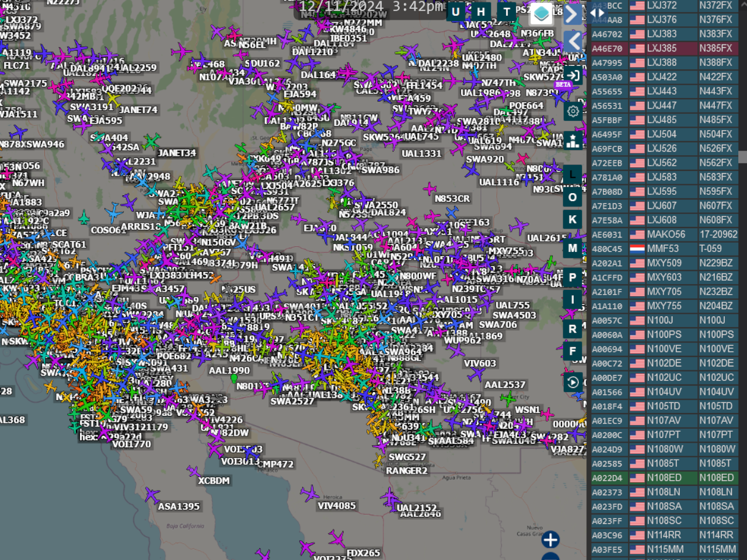The width and height of the screenshot is (747, 560).
Task: Click AAL2537 flight label on map
Action: (x=505, y=385)
